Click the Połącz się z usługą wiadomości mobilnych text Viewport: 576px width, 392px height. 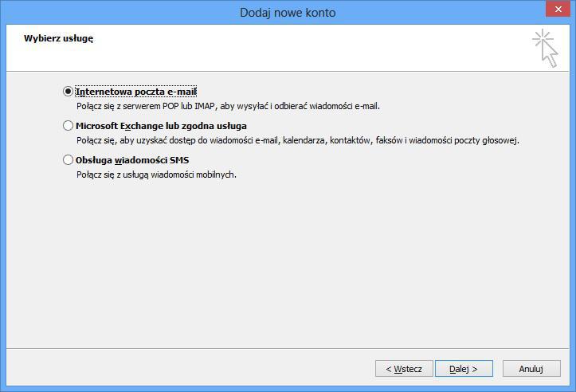[x=156, y=174]
